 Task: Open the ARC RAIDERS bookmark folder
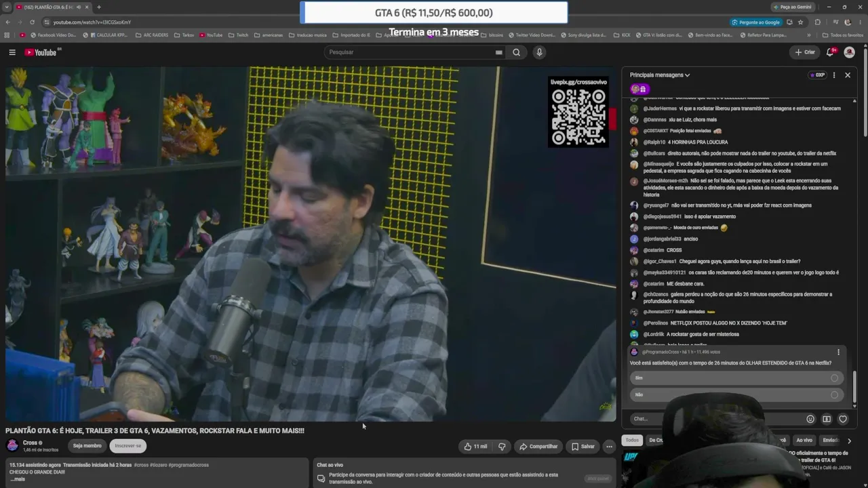click(151, 35)
